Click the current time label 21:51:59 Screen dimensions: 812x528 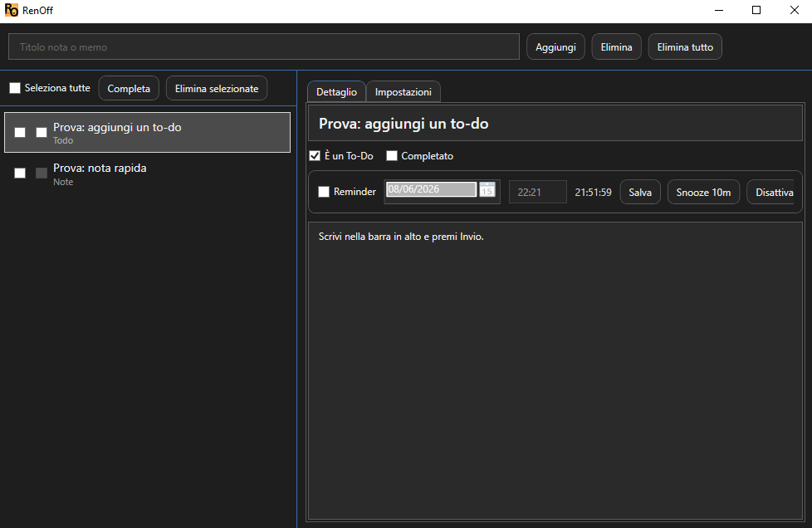(593, 192)
